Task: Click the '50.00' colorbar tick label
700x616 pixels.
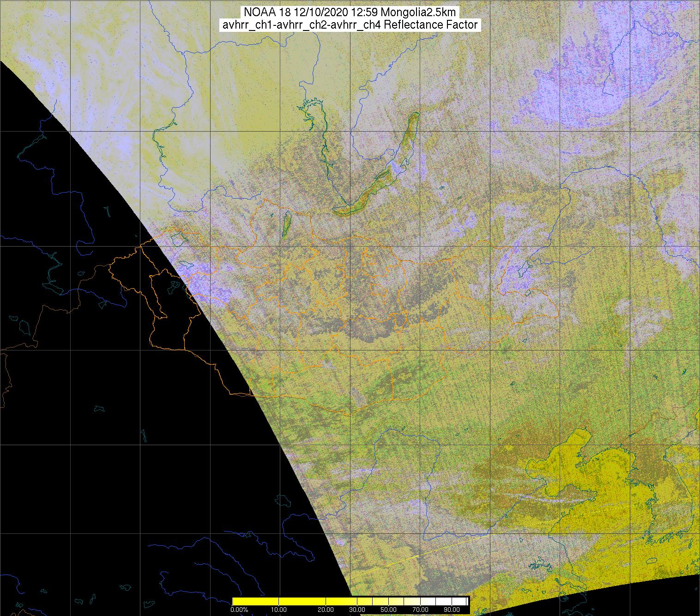Action: 389,610
